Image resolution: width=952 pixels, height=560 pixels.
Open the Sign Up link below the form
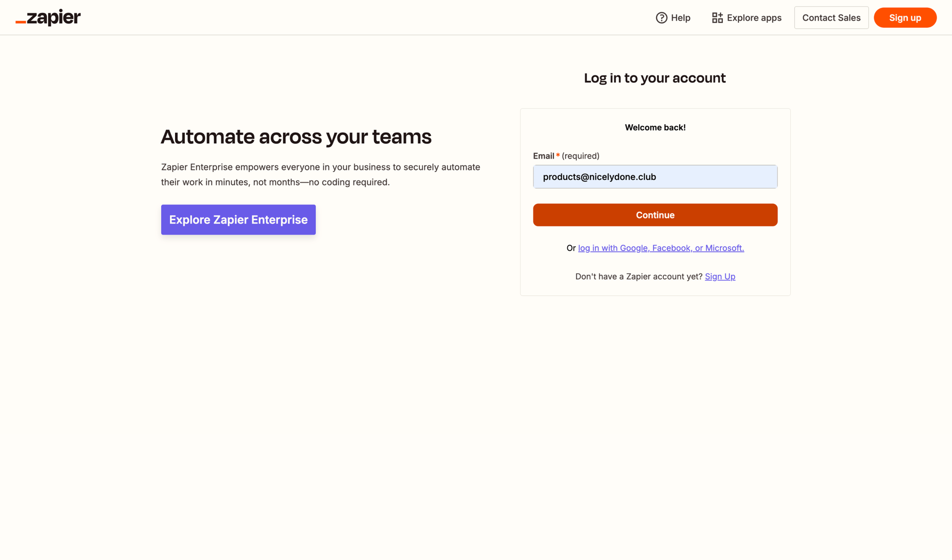[x=720, y=277]
